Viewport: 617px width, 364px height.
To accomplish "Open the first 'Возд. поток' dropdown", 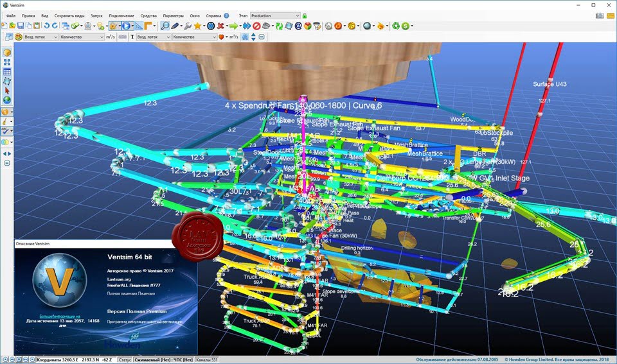I will pos(41,37).
